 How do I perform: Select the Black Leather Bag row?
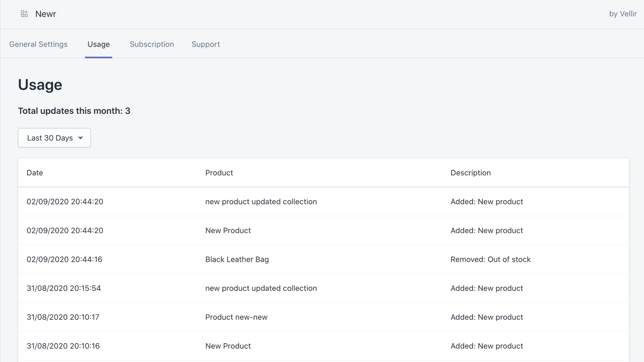pyautogui.click(x=237, y=259)
